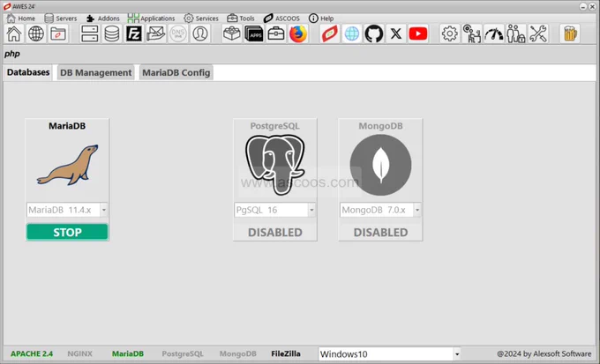Image resolution: width=600 pixels, height=364 pixels.
Task: Open the Help menu
Action: (321, 18)
